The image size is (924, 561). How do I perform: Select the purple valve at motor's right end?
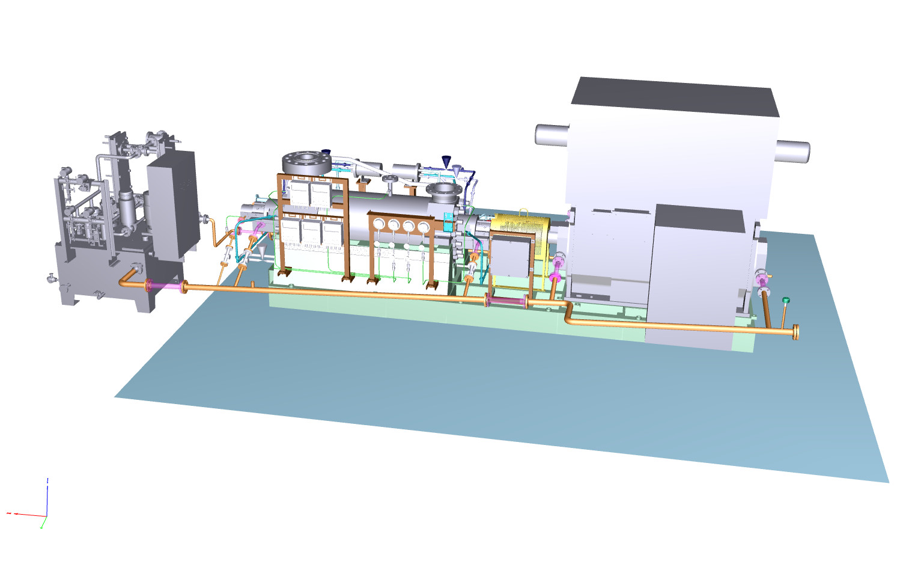[763, 282]
